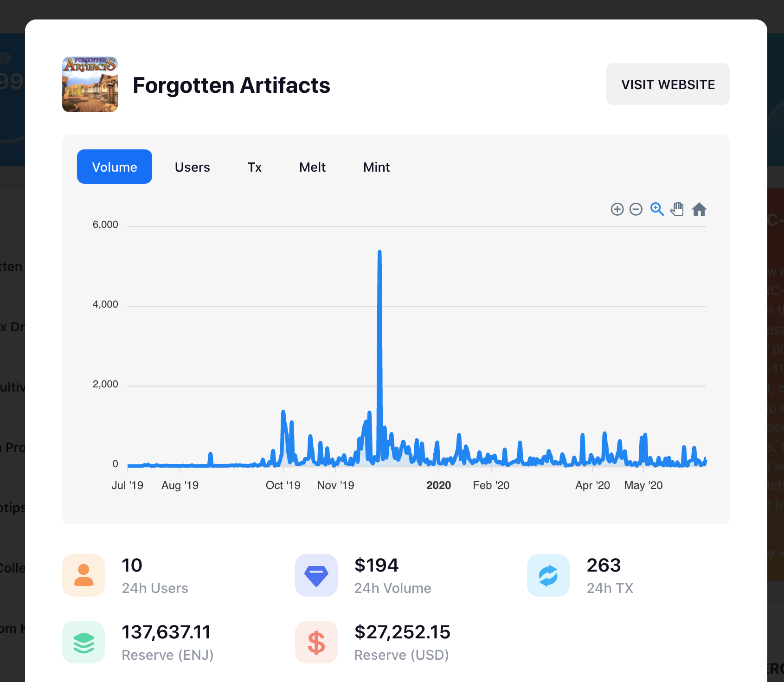View the Mint chart tab
Screen dimensions: 784x682
click(376, 167)
